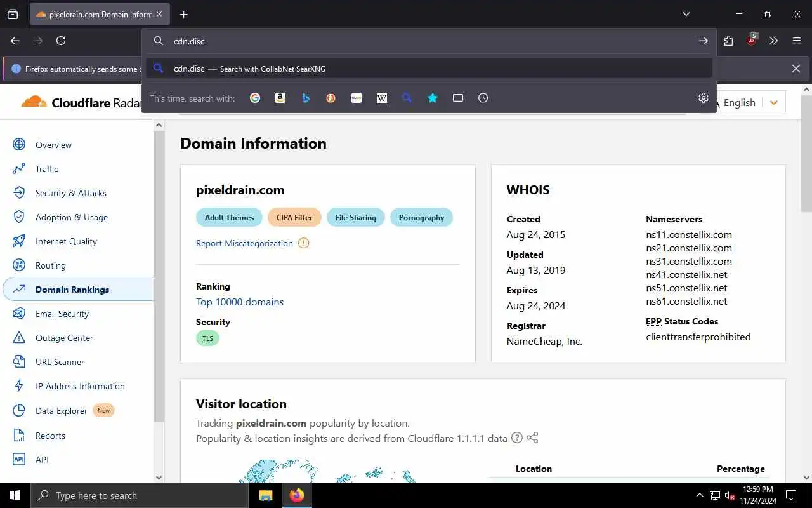Viewport: 812px width, 508px height.
Task: Click Firefox taskbar icon
Action: point(296,495)
